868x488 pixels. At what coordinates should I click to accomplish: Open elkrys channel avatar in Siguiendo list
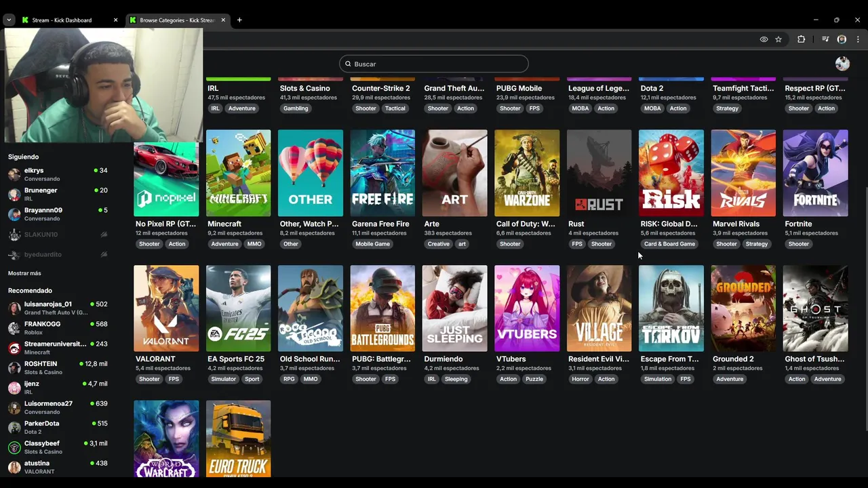(x=14, y=174)
